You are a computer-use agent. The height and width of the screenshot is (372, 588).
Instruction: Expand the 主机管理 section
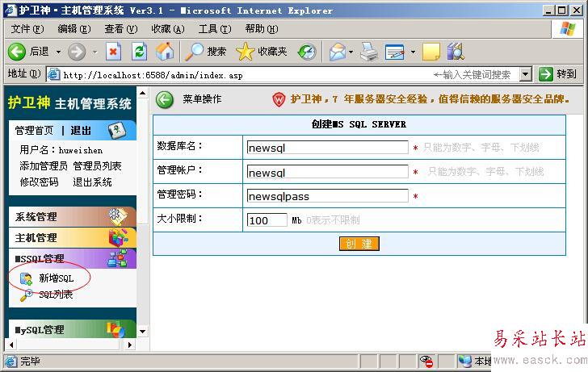[x=73, y=237]
